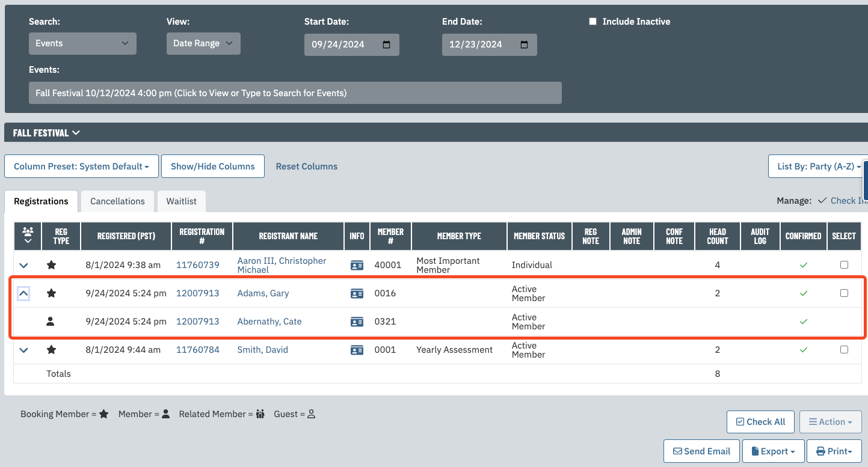Click booking member star in Adams, Gary row
The height and width of the screenshot is (467, 868).
click(51, 293)
